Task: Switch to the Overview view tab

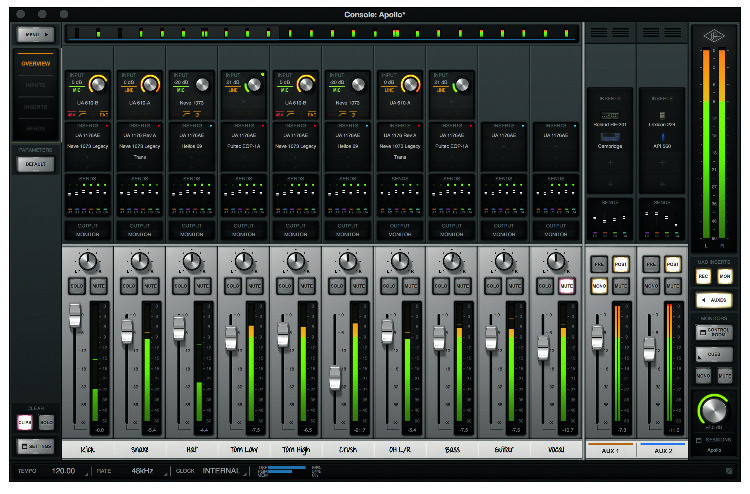Action: tap(33, 64)
